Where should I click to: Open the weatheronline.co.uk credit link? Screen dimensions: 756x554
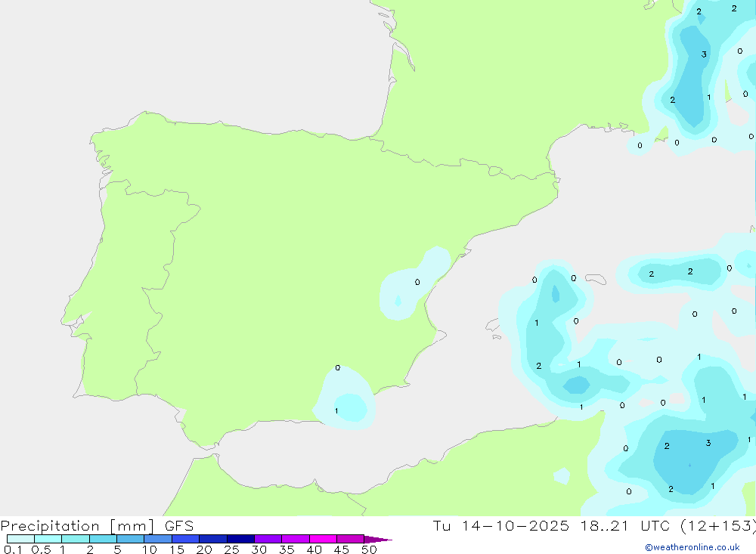(692, 547)
